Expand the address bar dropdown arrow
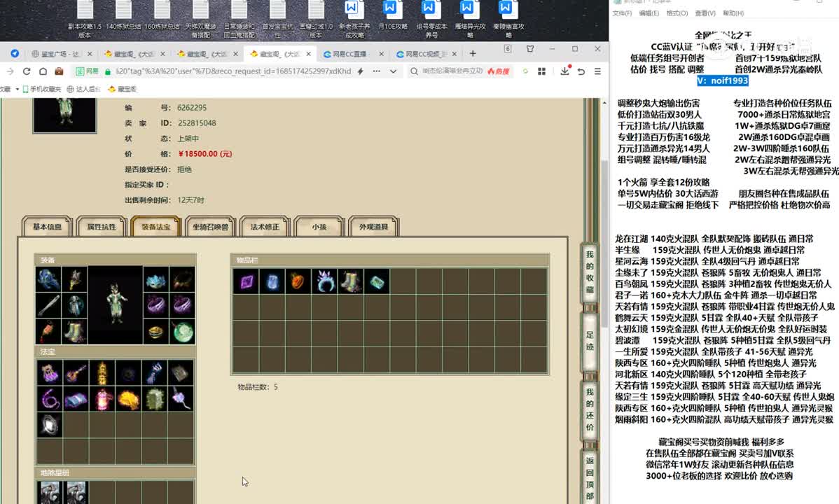Viewport: 839px width, 504px height. tap(394, 71)
